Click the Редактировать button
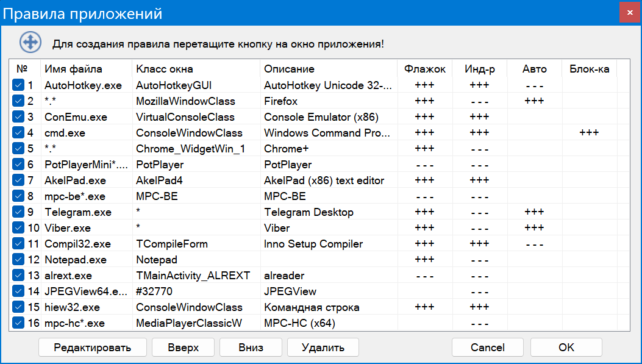The image size is (642, 364). pos(93,347)
